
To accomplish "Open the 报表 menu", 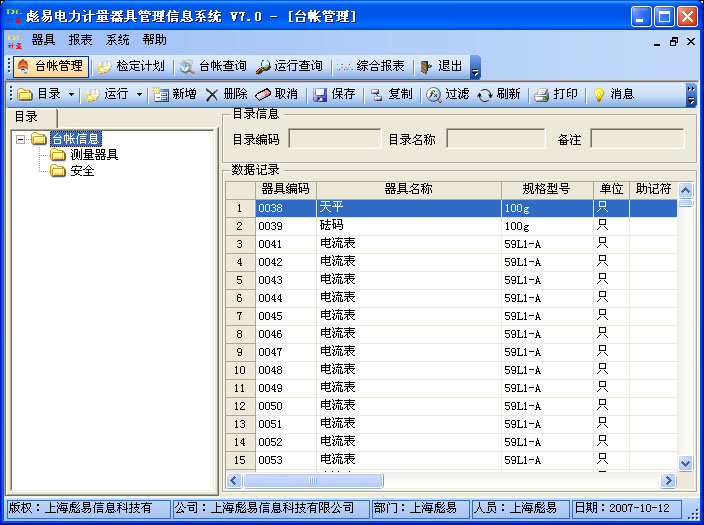I will point(80,40).
